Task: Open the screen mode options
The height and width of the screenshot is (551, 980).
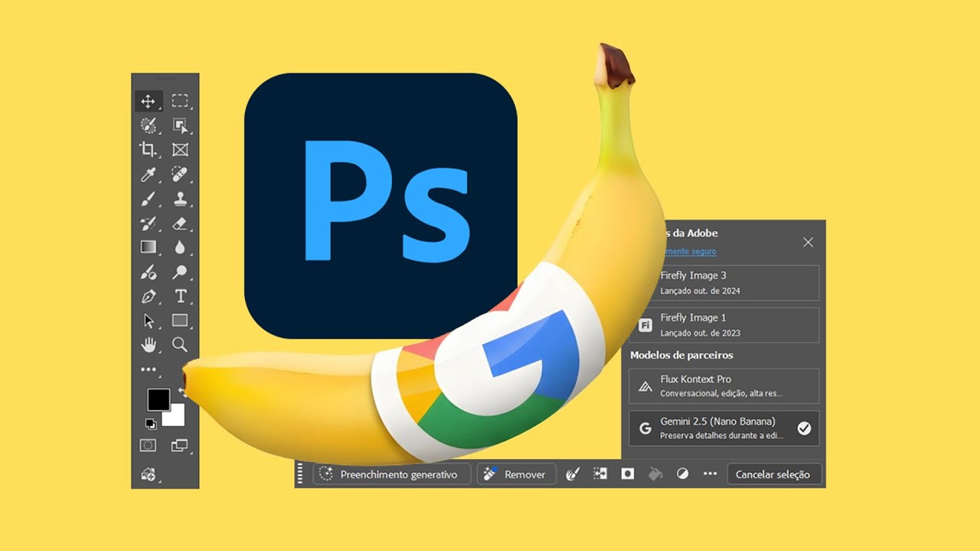Action: coord(180,445)
